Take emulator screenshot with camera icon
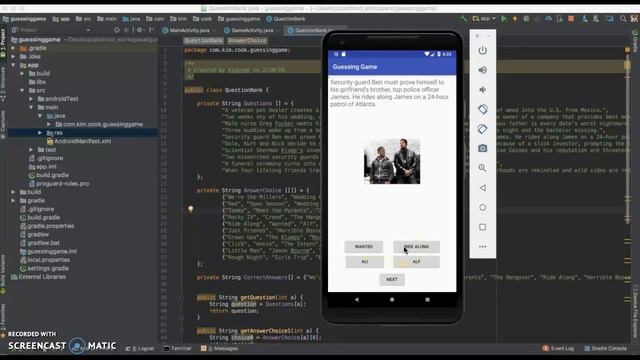This screenshot has height=360, width=640. click(482, 149)
